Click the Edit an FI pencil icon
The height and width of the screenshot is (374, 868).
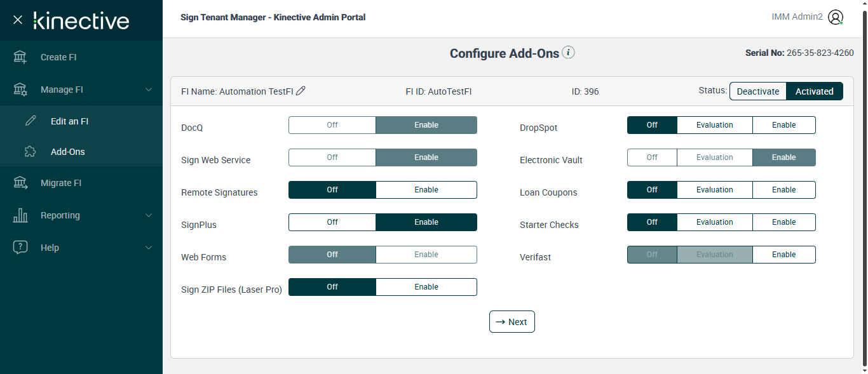click(x=31, y=121)
